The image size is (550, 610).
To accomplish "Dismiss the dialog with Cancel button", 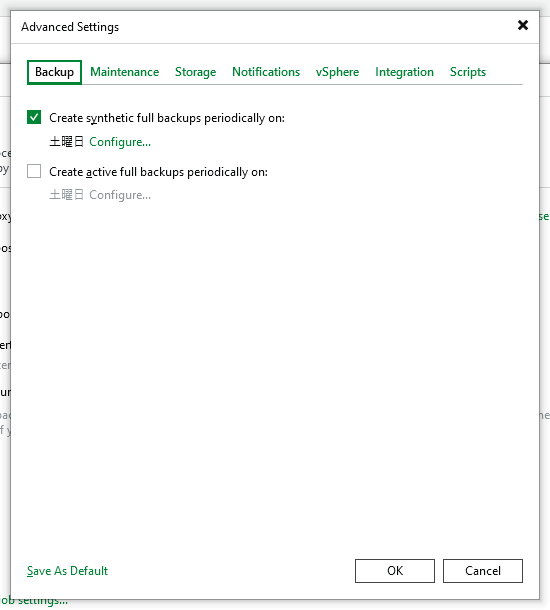I will coord(483,571).
